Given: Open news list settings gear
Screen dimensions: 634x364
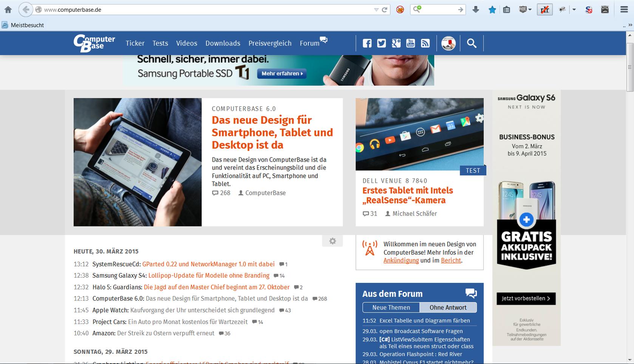Looking at the screenshot, I should click(x=332, y=241).
